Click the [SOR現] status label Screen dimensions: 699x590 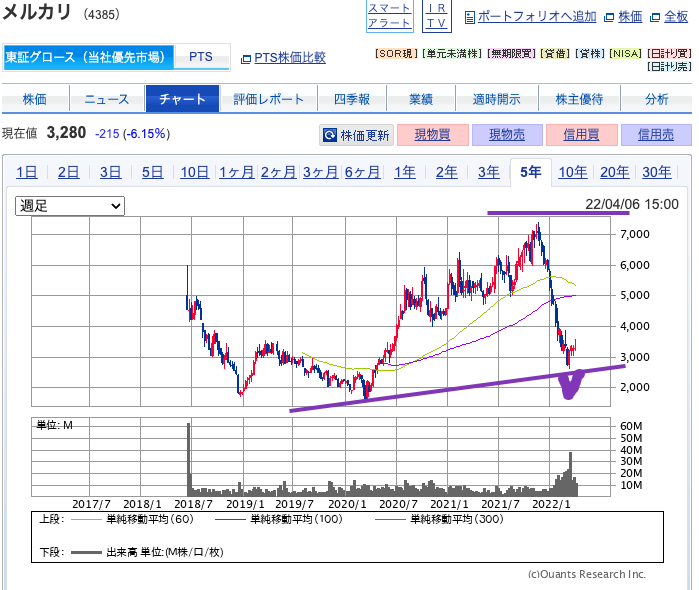tap(396, 54)
